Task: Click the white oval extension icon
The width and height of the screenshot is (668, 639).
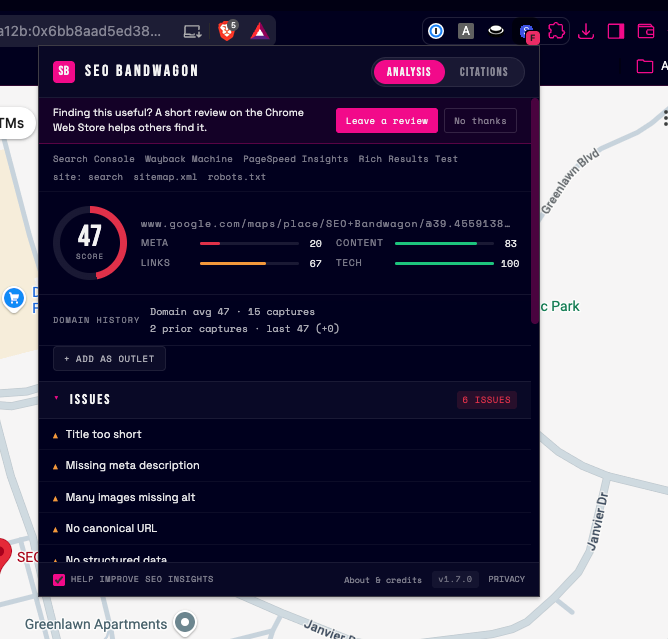Action: [495, 31]
